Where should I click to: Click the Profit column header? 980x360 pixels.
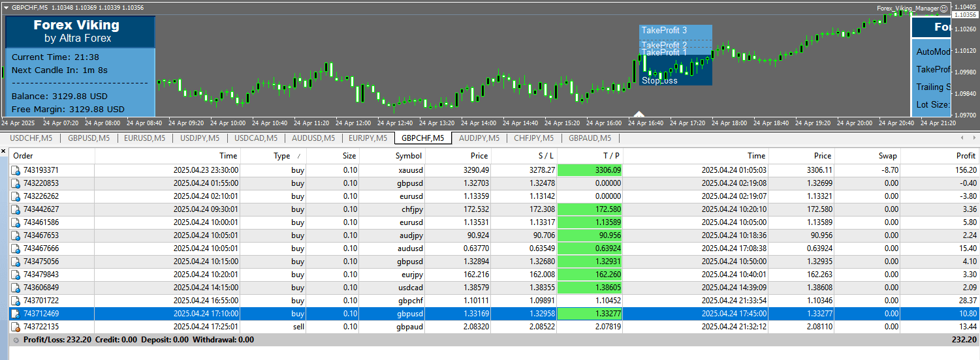[x=964, y=156]
